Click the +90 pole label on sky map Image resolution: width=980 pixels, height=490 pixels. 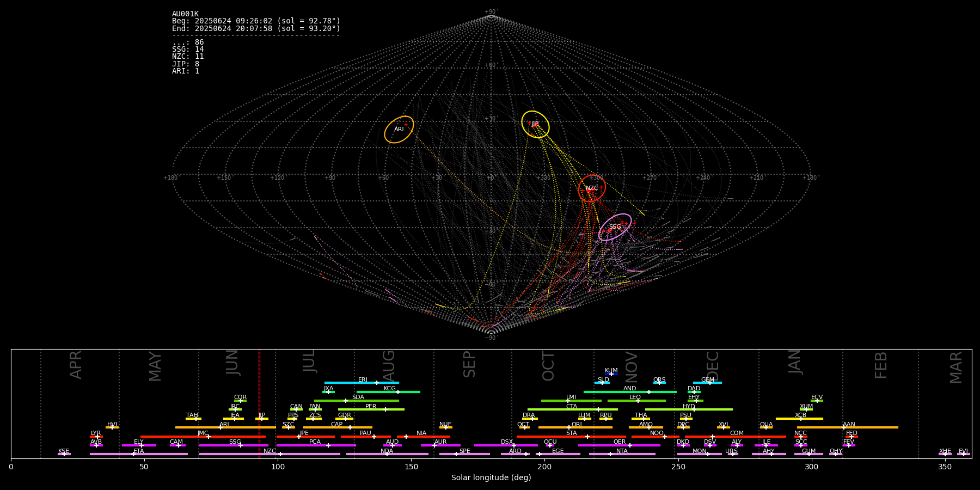coord(491,12)
